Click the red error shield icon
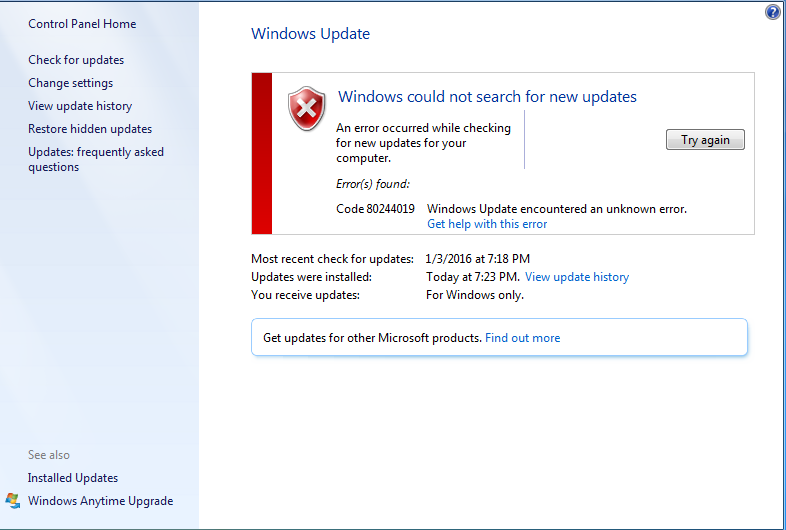This screenshot has height=530, width=786. pyautogui.click(x=306, y=108)
